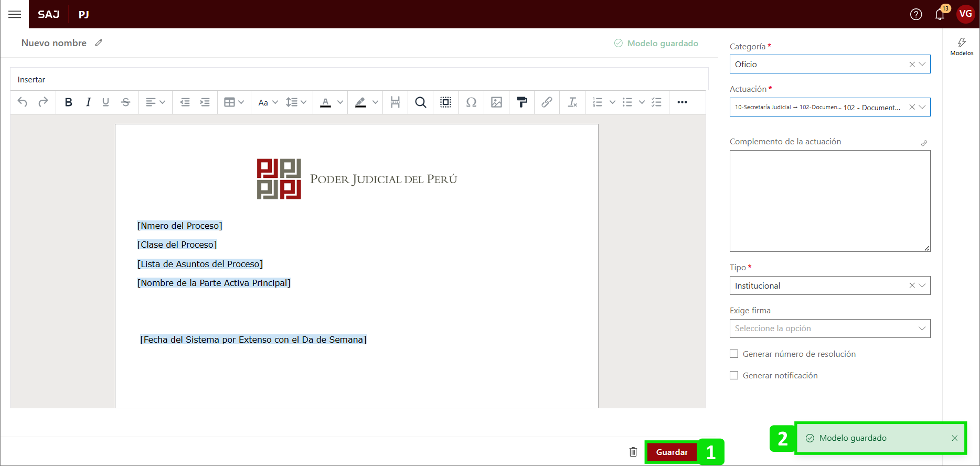Insert an image into the document
The width and height of the screenshot is (980, 466).
[x=496, y=102]
